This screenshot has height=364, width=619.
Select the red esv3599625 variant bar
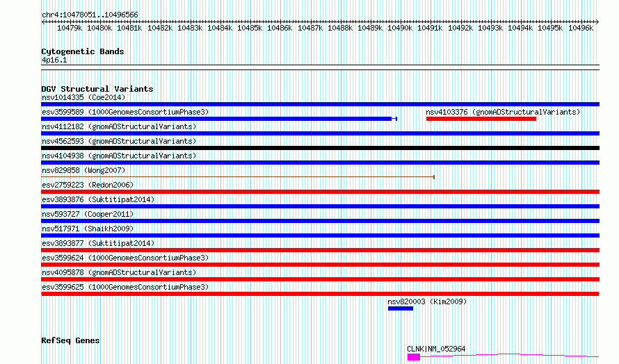tap(320, 294)
